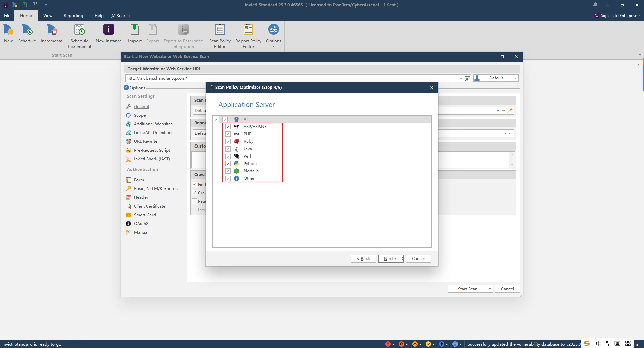Viewport: 644px width, 348px height.
Task: Open Basic, NTLM/Kerberos authentication
Action: [x=156, y=189]
